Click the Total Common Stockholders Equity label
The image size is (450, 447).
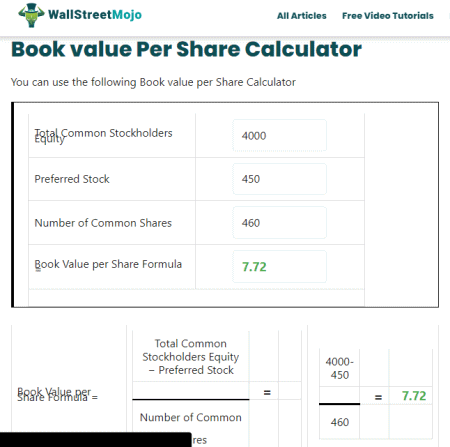pyautogui.click(x=103, y=135)
